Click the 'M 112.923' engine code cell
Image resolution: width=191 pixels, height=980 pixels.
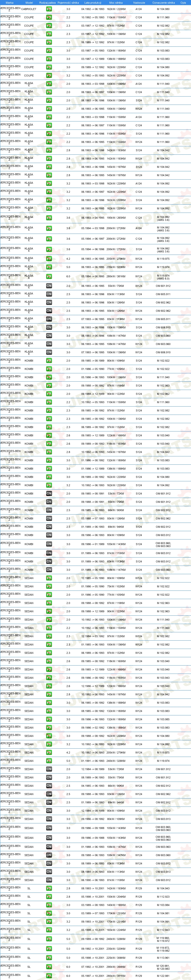tap(163, 897)
